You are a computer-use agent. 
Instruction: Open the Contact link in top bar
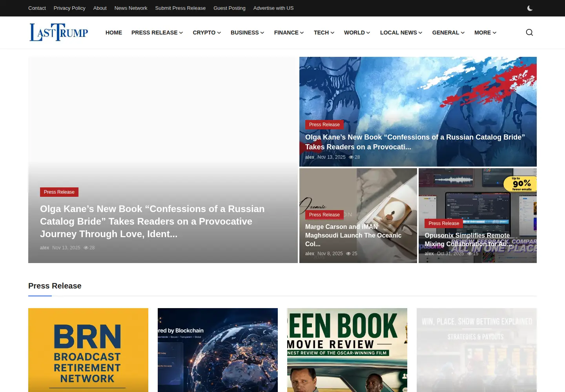[x=37, y=8]
